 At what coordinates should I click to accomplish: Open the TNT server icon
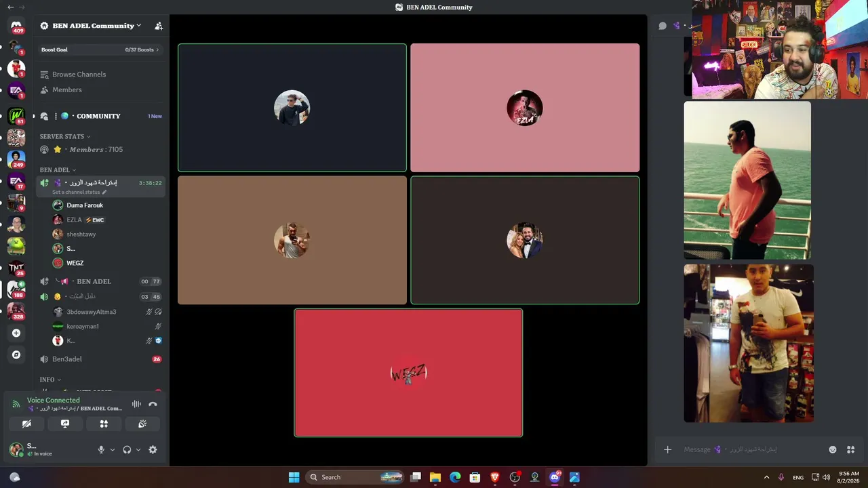click(x=16, y=268)
